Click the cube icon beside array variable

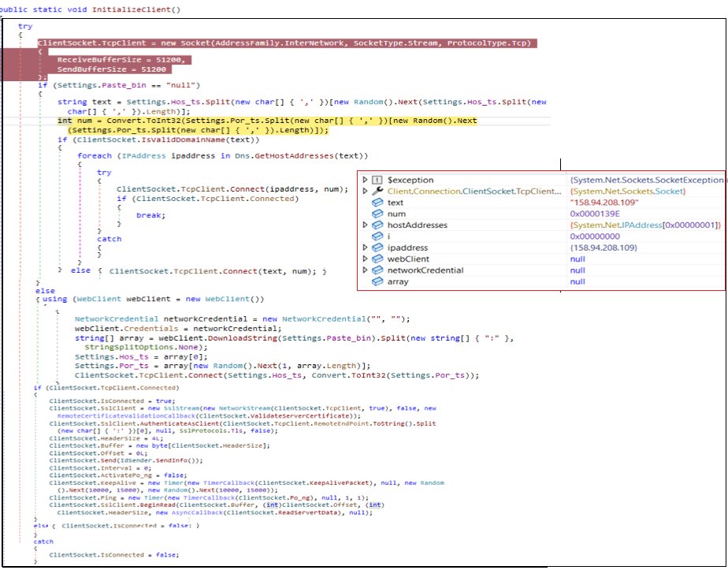coord(377,281)
